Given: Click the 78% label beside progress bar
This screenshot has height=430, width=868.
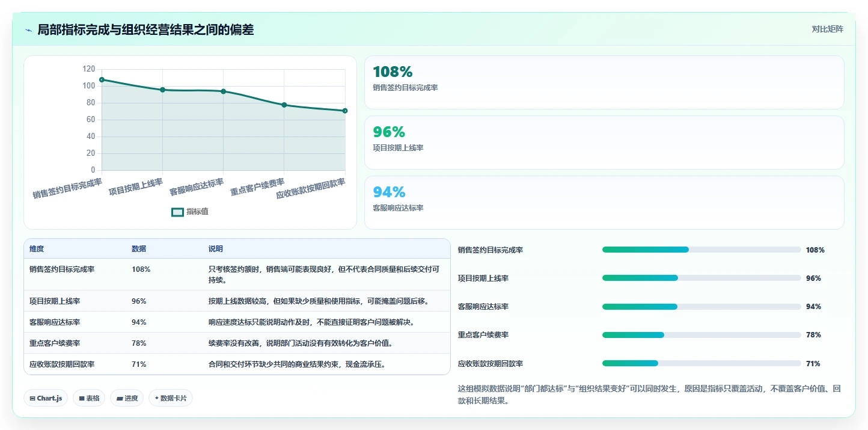Looking at the screenshot, I should click(813, 335).
